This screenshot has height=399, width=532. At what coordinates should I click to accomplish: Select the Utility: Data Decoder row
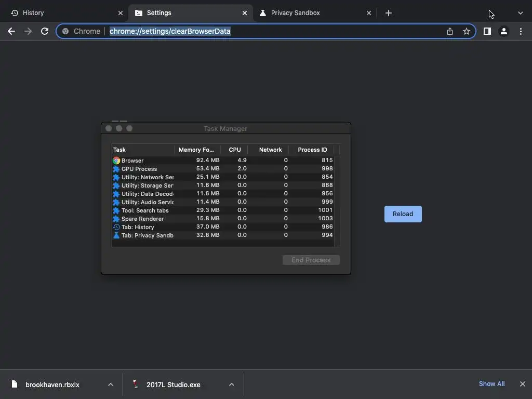[223, 193]
